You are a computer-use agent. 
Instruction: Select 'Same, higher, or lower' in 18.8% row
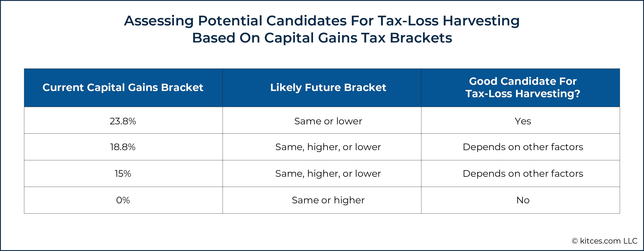point(322,147)
